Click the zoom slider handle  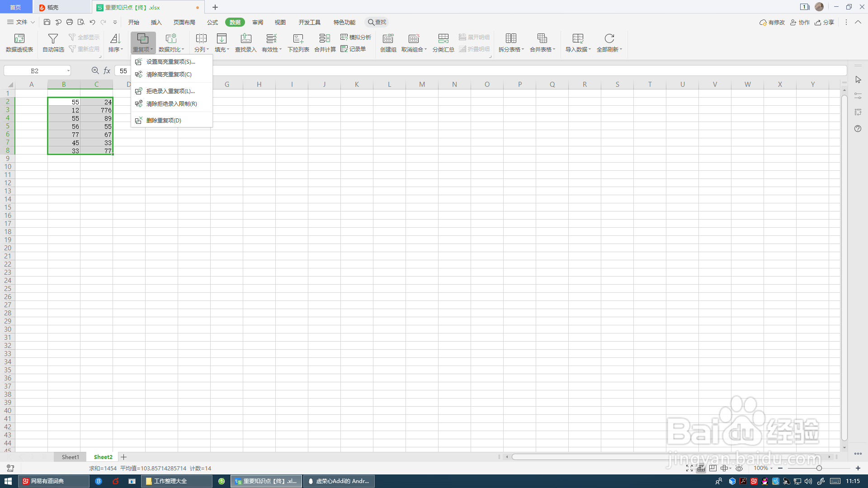[819, 468]
